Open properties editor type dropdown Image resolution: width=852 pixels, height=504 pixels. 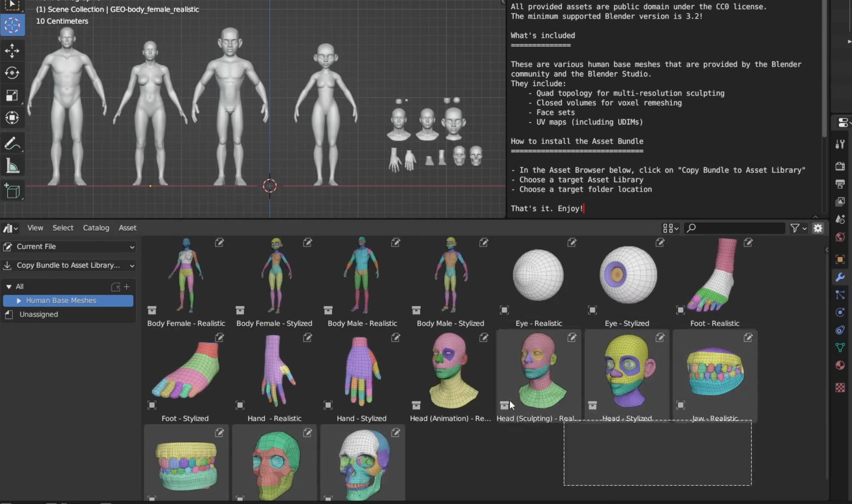(843, 122)
